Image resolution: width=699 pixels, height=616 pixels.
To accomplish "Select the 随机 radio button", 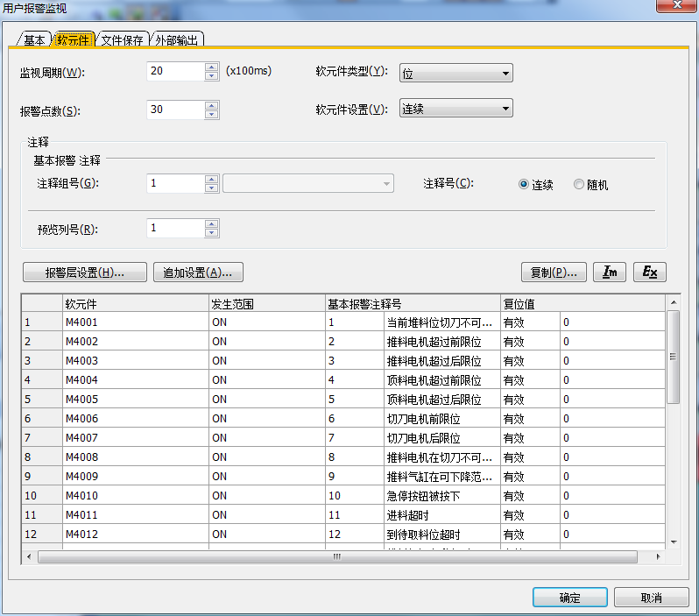I will [x=578, y=185].
